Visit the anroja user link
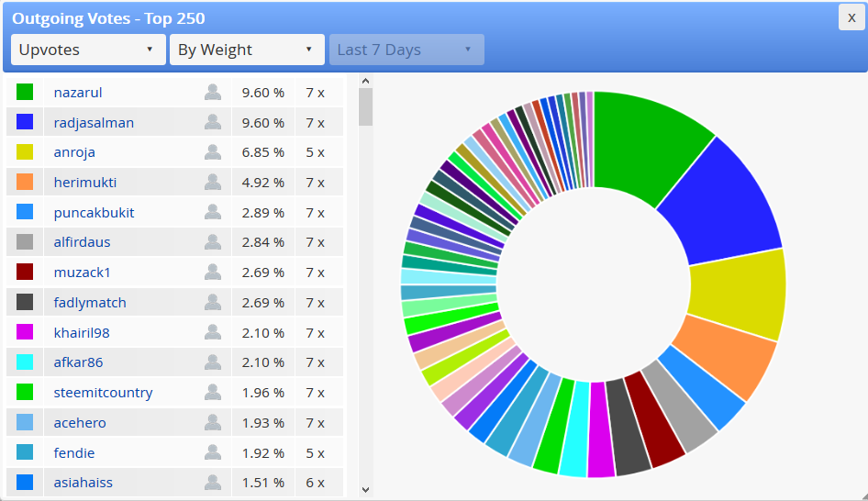The image size is (868, 501). (74, 152)
